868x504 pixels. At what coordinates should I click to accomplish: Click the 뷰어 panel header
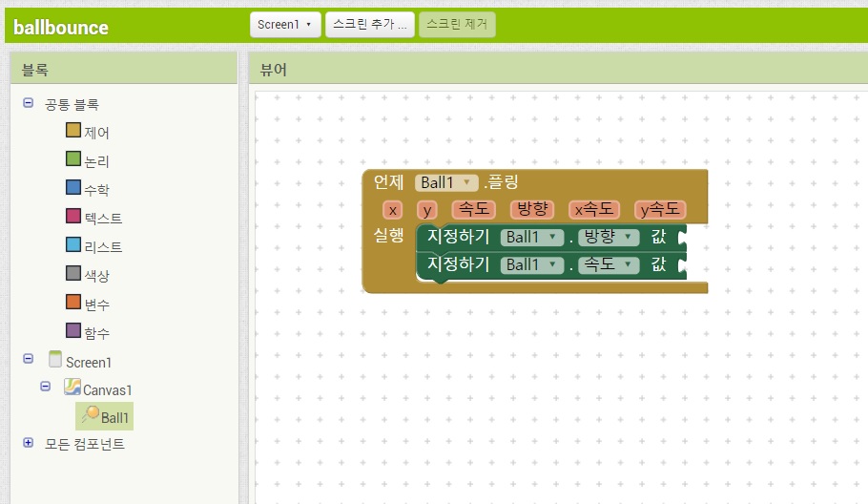pos(274,70)
